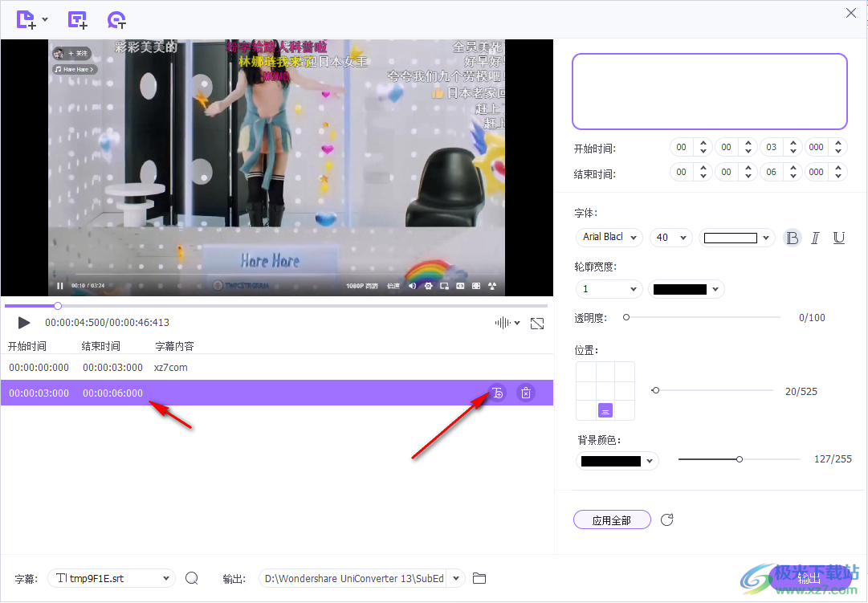Decrease end time milliseconds with down arrow
This screenshot has width=868, height=603.
(x=838, y=176)
